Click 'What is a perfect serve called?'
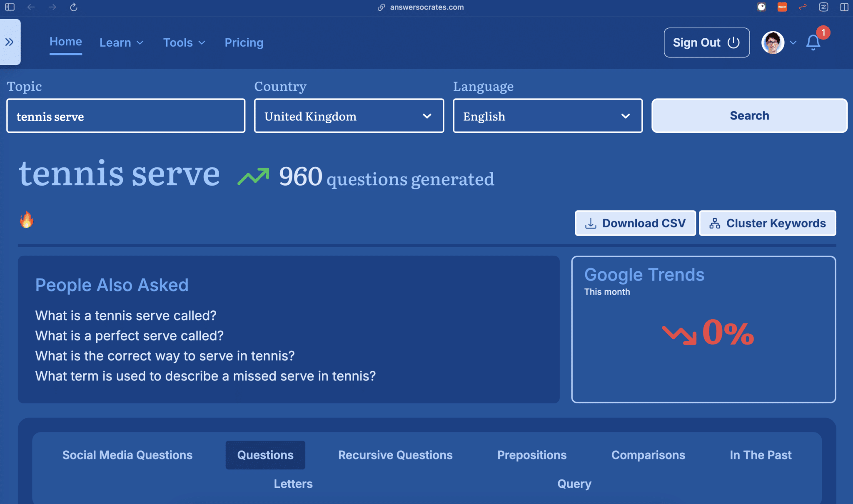853x504 pixels. click(x=130, y=336)
